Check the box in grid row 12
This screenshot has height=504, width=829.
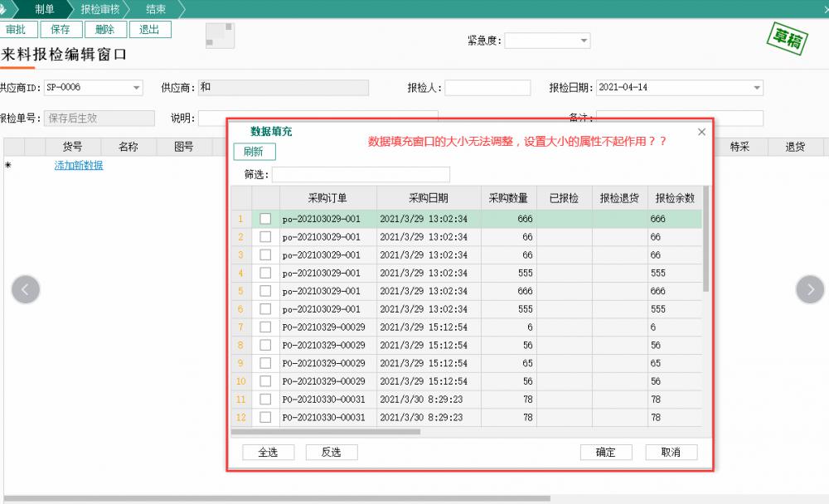265,417
